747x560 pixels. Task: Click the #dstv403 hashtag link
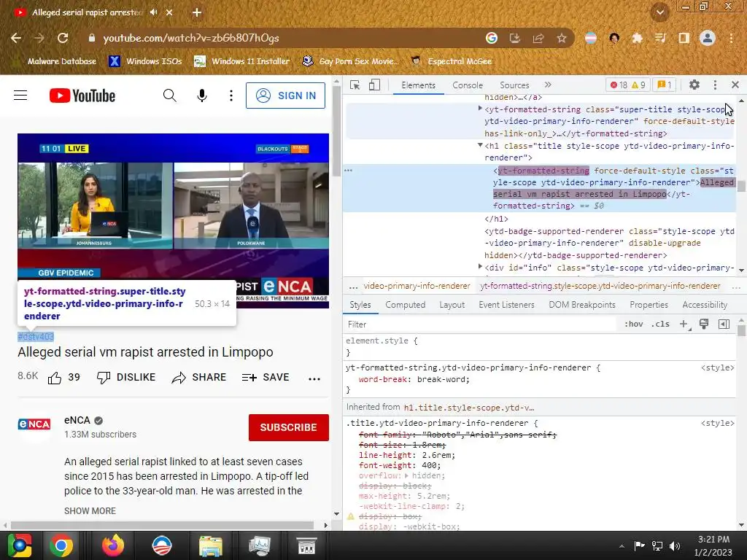(x=36, y=337)
